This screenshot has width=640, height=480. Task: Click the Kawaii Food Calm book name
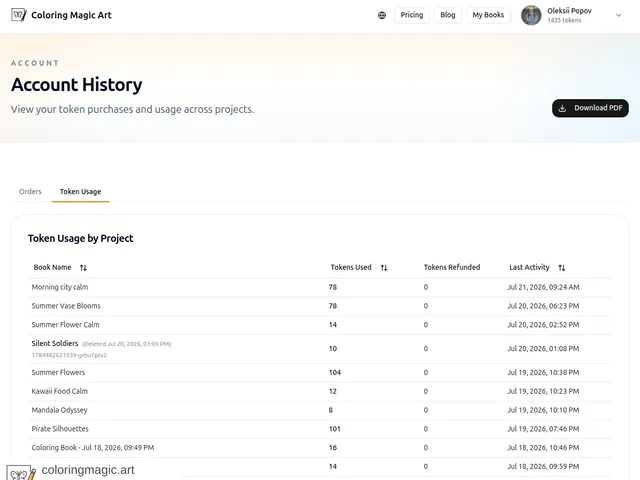(60, 391)
